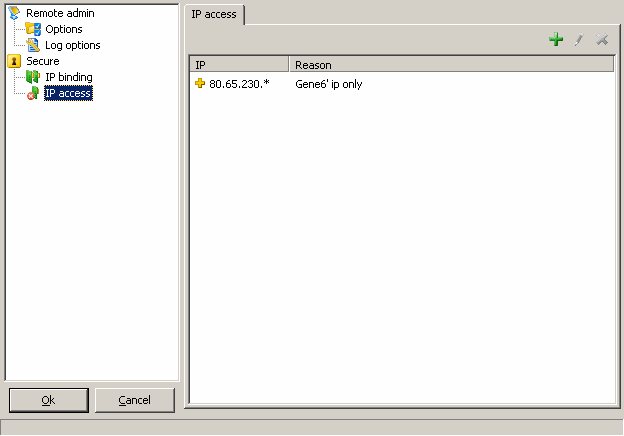Click the green plus Add IP icon
Viewport: 624px width, 436px height.
coord(556,39)
